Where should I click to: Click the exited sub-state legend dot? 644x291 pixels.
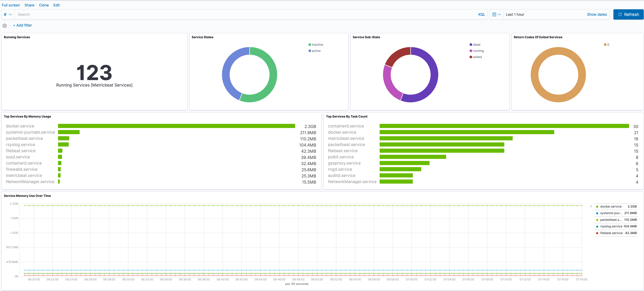point(471,57)
